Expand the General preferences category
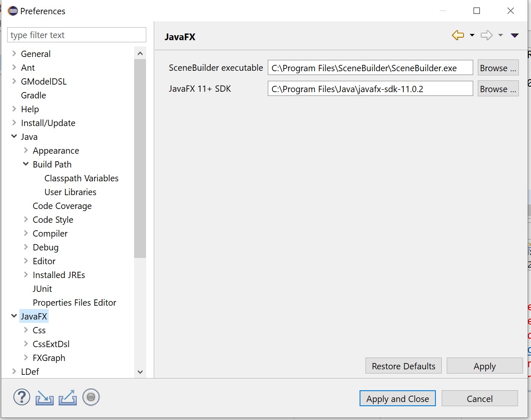This screenshot has height=420, width=531. [x=14, y=54]
